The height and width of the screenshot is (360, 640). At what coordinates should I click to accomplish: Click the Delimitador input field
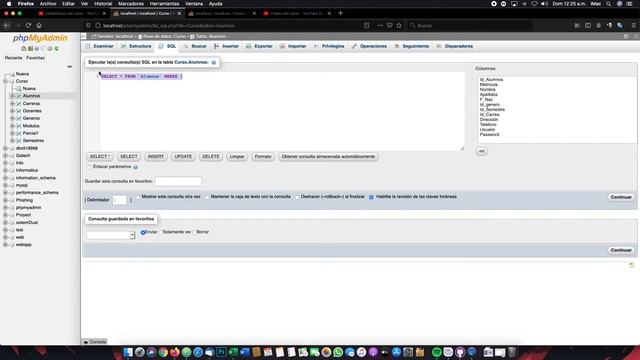(120, 200)
